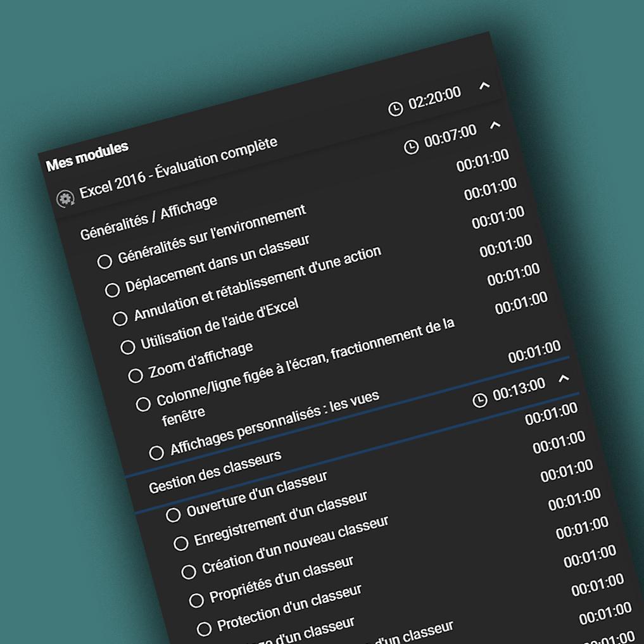Open the Déplacement dans un classeur lesson
Image resolution: width=644 pixels, height=644 pixels.
point(218,263)
